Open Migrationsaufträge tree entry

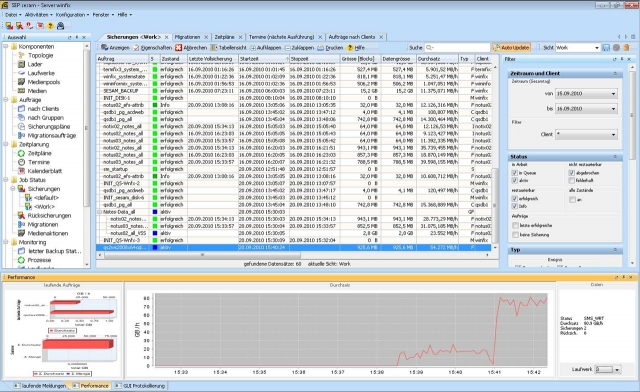point(51,136)
